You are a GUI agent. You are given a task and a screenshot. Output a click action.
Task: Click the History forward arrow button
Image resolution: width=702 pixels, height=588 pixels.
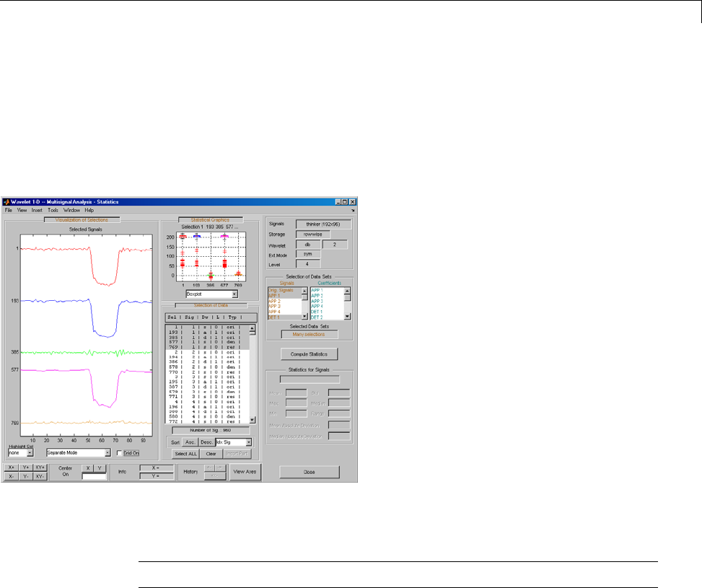click(219, 468)
